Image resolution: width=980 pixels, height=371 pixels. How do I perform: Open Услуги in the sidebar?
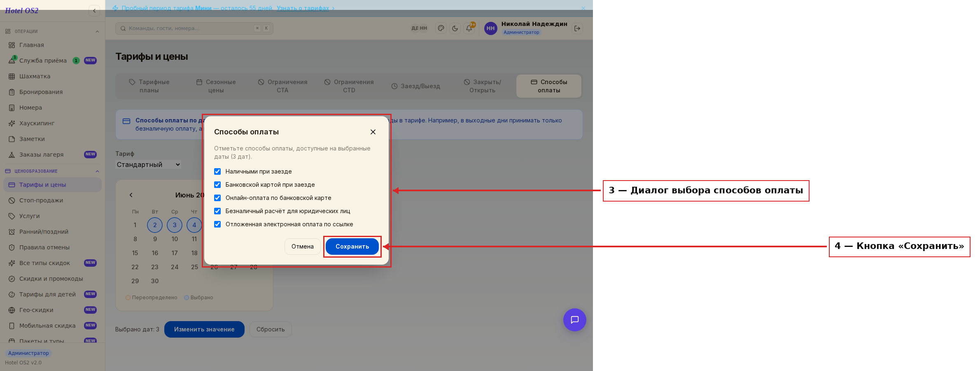[52, 216]
